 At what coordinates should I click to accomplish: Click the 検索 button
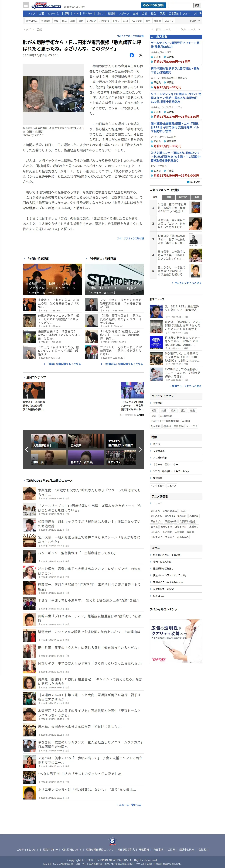(x=197, y=5)
